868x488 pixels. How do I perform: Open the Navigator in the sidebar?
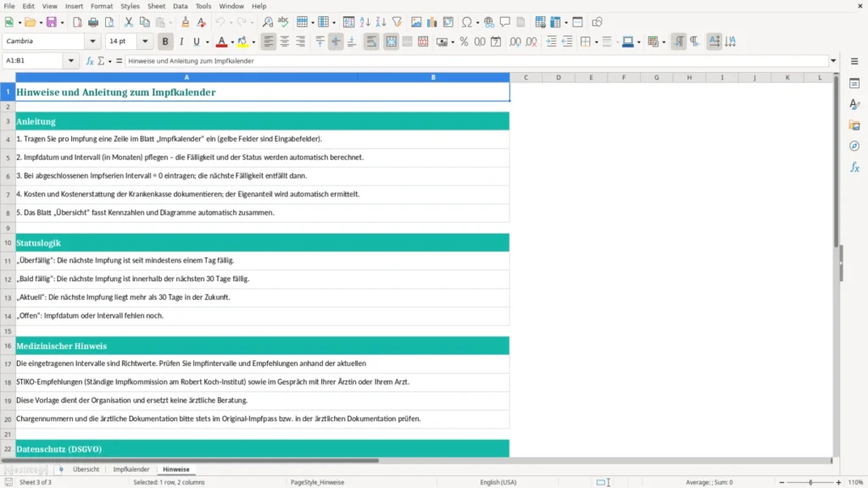[854, 146]
